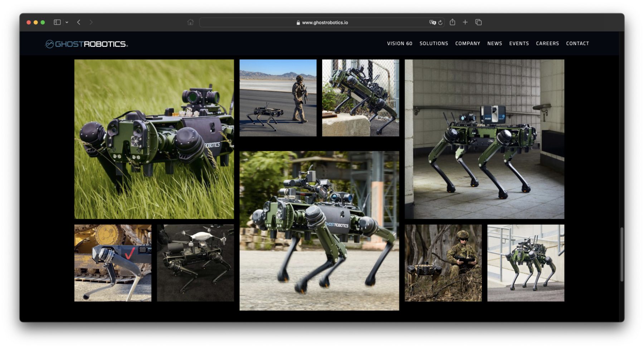Open the home page icon

(x=190, y=22)
